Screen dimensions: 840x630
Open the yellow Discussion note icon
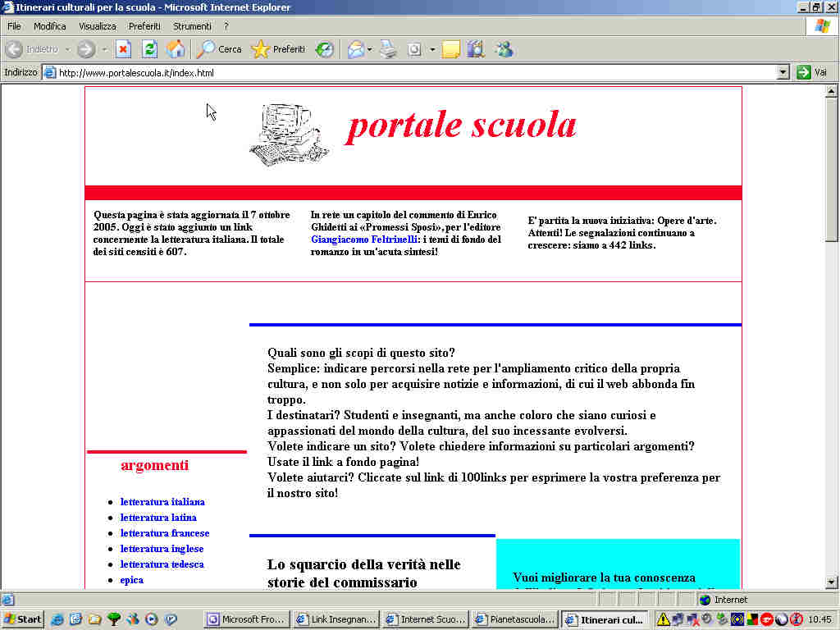pos(450,49)
